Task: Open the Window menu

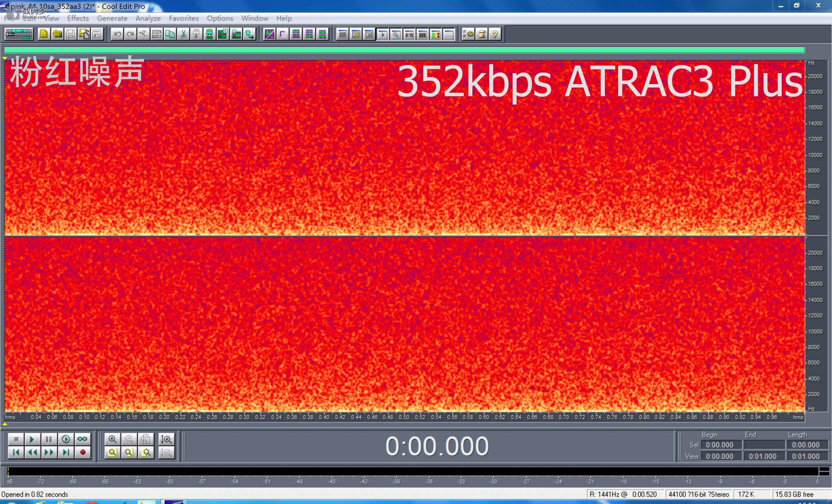Action: pyautogui.click(x=255, y=18)
